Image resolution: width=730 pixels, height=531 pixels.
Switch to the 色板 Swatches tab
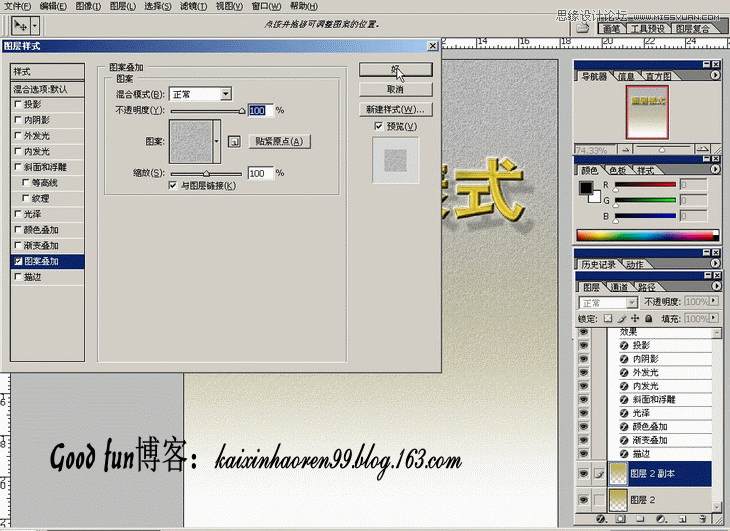click(x=617, y=170)
